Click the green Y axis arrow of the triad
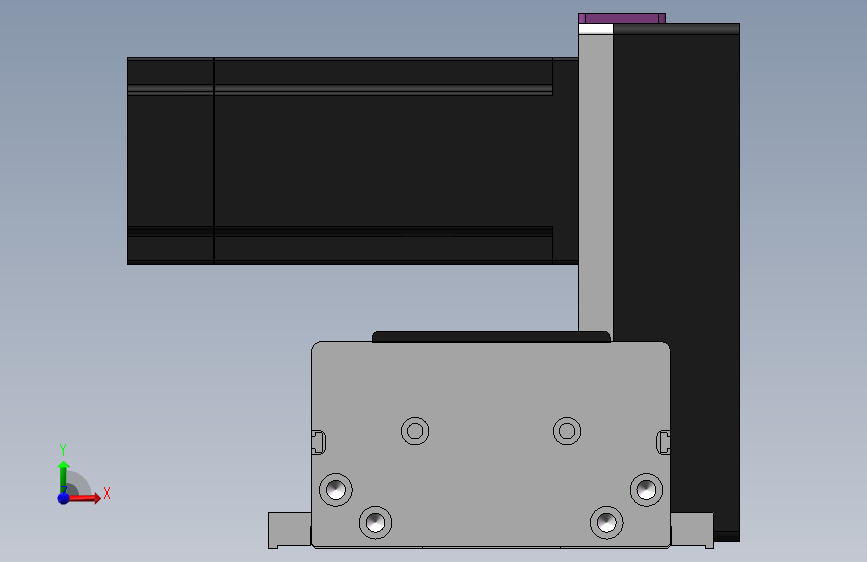This screenshot has width=867, height=562. [64, 476]
